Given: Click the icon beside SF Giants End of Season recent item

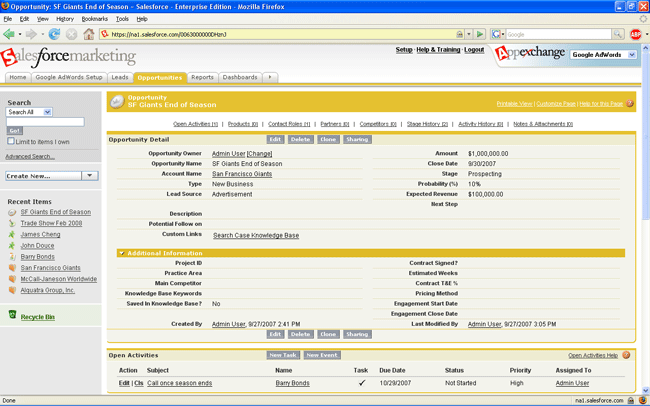Looking at the screenshot, I should [x=12, y=212].
